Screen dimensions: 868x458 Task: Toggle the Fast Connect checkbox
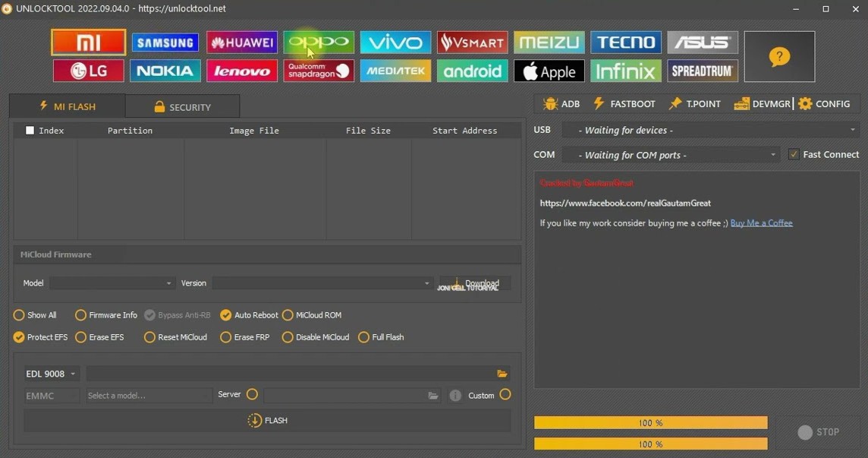[x=794, y=154]
